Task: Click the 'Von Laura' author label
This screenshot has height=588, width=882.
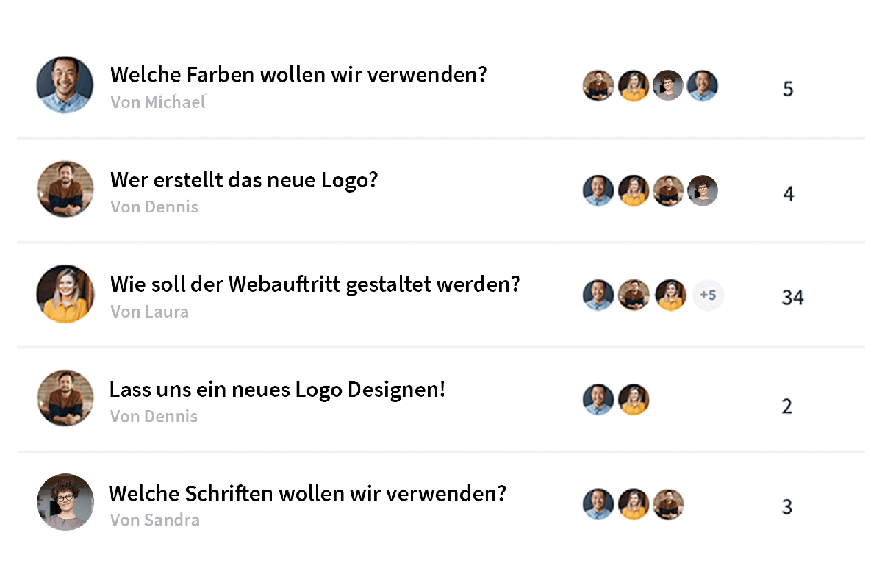Action: point(150,312)
